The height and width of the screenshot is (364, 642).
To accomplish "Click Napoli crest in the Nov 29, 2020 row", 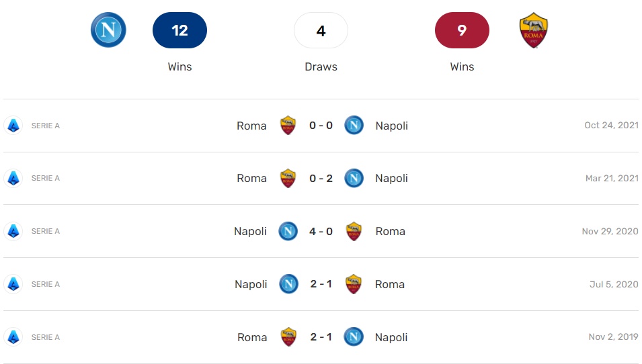I will pos(288,231).
